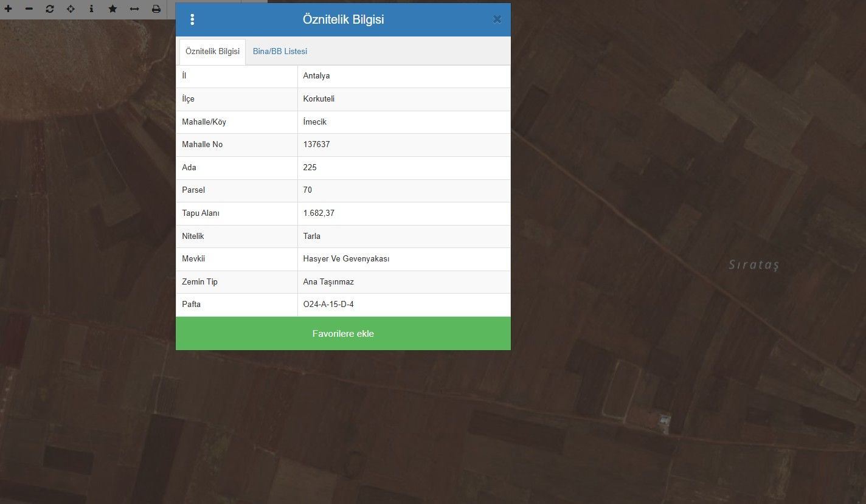Click the Pafta value O24-A-15-D-4

point(328,305)
